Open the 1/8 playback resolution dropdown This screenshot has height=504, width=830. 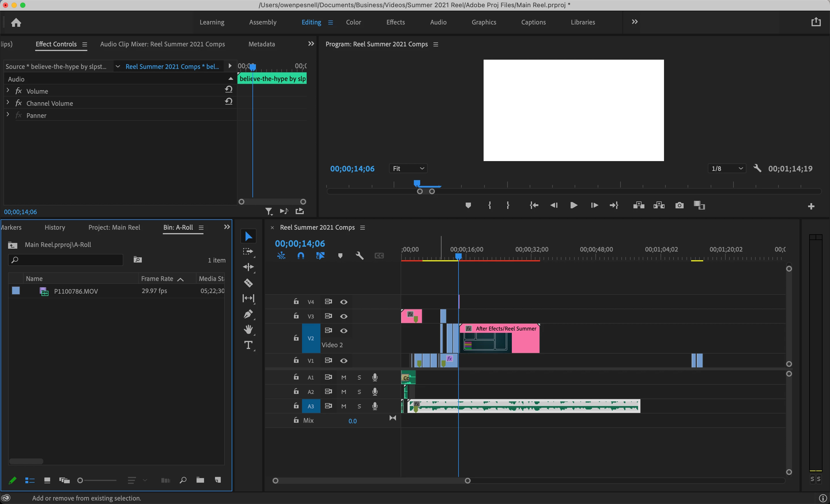click(x=727, y=169)
